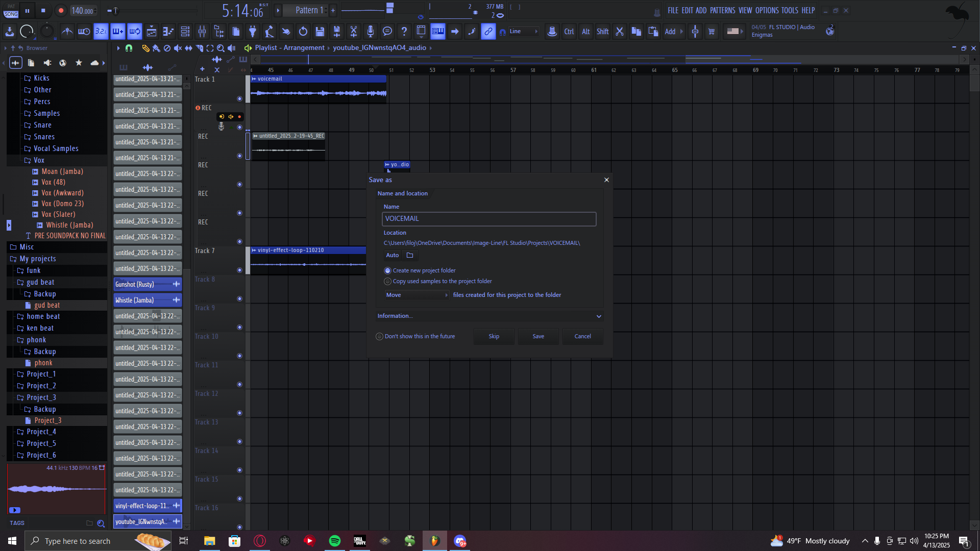
Task: Click the microphone recording toolbar icon
Action: [x=371, y=32]
